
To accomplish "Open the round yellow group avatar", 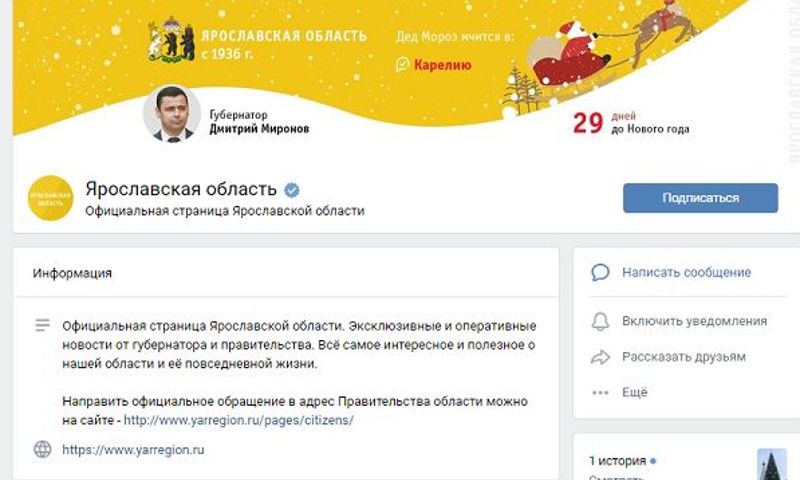I will 51,198.
